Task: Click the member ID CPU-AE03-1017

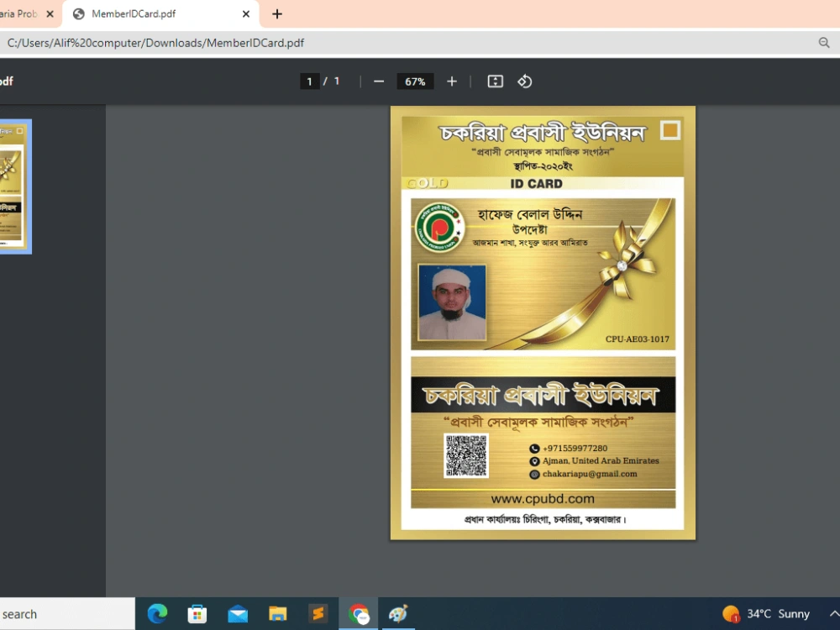Action: (637, 339)
